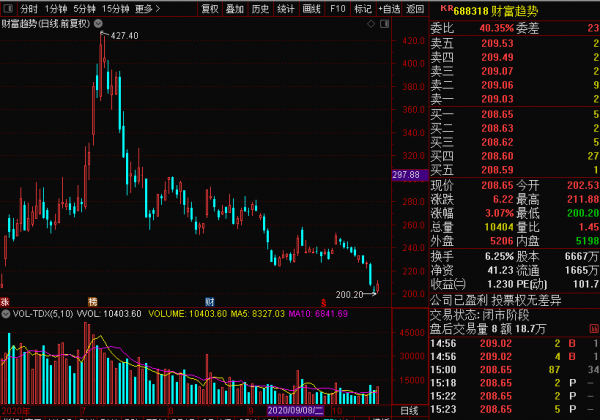Switch to 1分钟 chart period
Screen dimensions: 600x420
pos(56,8)
